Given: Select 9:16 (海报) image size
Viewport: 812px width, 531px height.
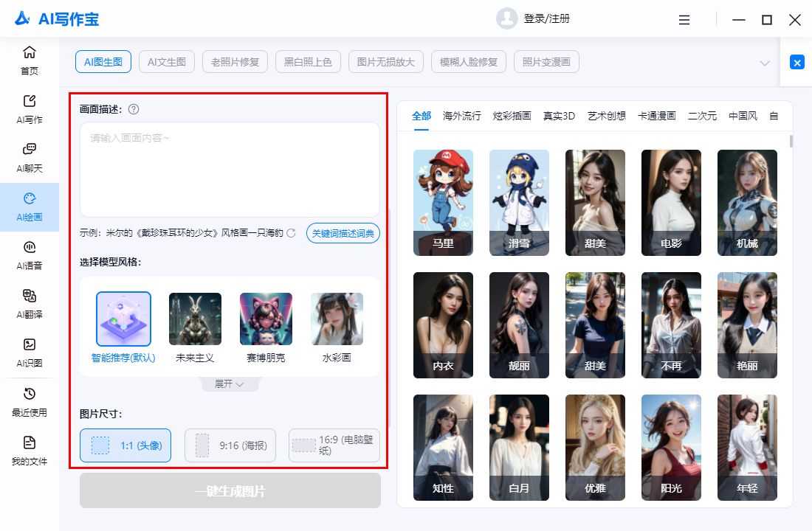Looking at the screenshot, I should coord(230,445).
